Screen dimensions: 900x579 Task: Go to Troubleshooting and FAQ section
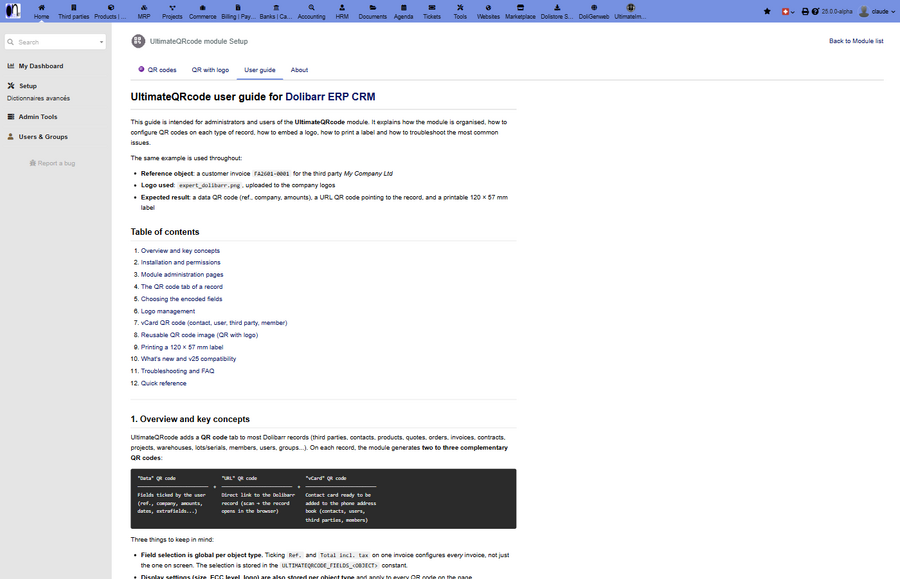tap(177, 371)
